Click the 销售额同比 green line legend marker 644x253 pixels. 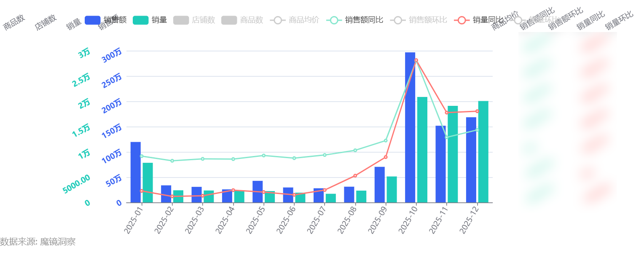(334, 20)
